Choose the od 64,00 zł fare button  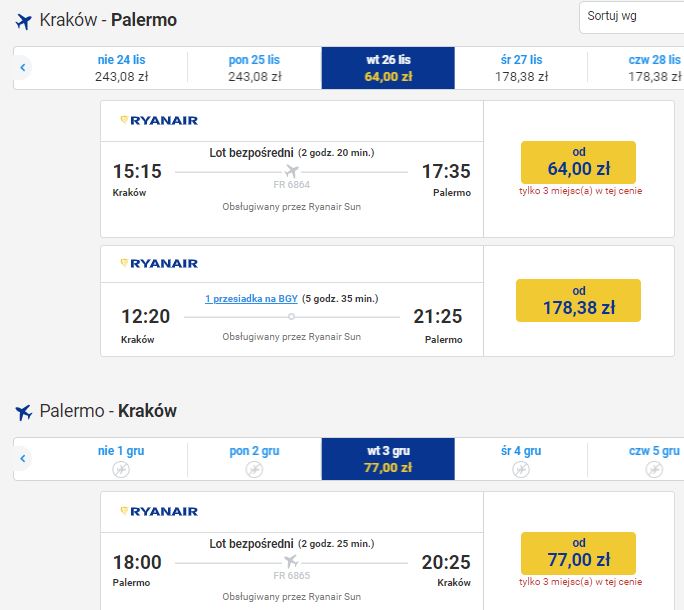(578, 162)
